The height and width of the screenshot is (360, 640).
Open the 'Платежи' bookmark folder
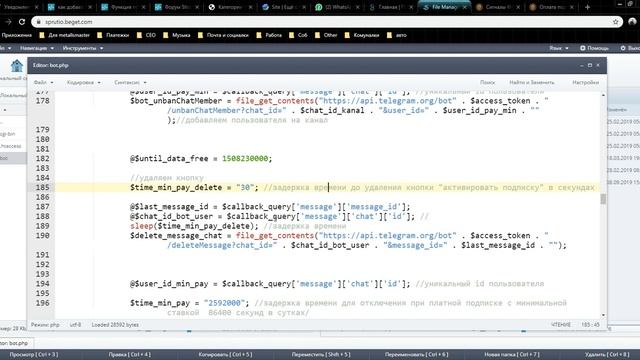113,35
